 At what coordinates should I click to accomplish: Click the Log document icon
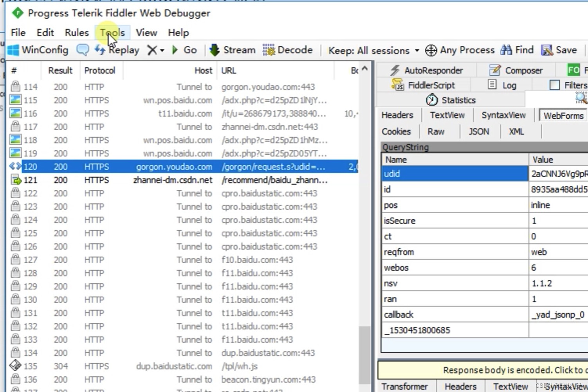(x=492, y=85)
